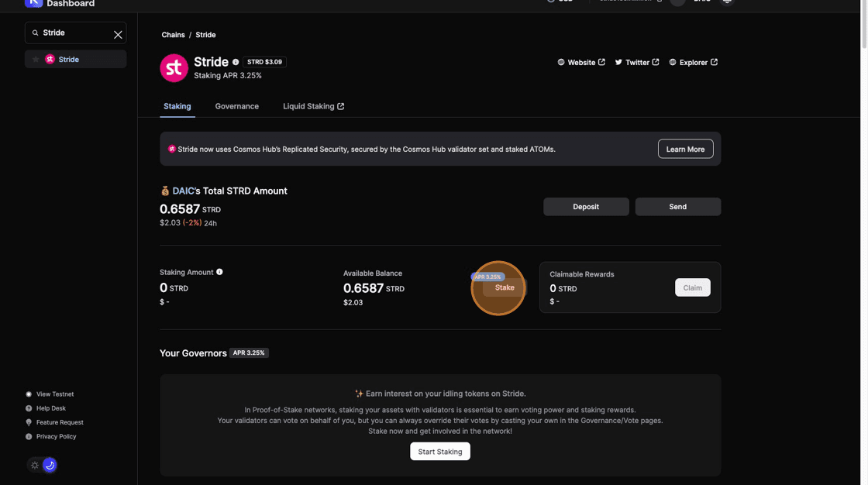The height and width of the screenshot is (485, 868).
Task: Open the Liquid Staking tab
Action: click(x=313, y=106)
